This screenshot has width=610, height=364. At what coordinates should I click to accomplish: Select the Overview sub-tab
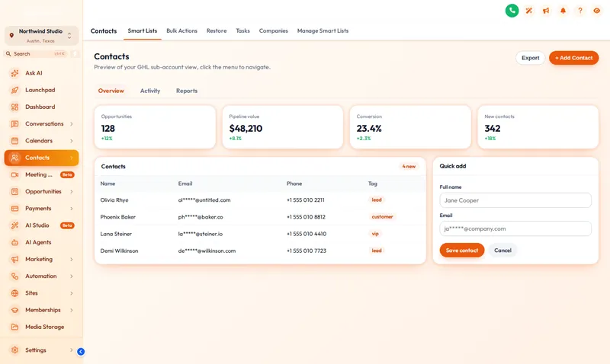point(111,91)
